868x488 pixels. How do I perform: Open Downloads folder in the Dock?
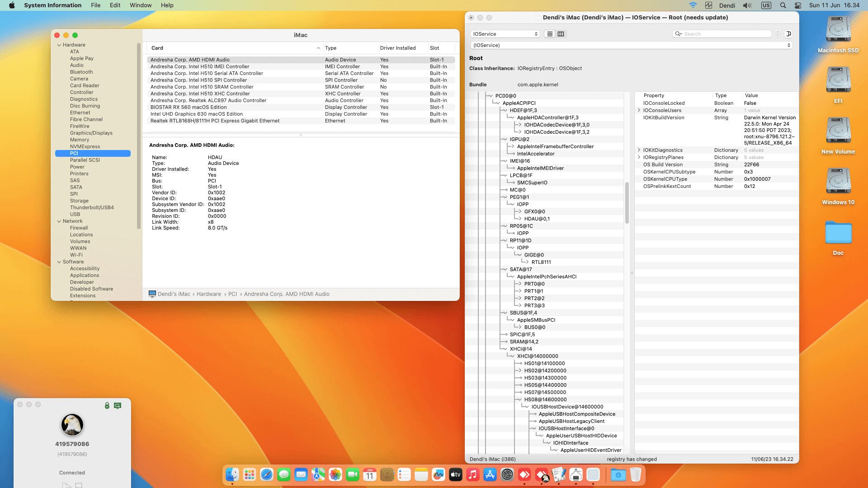(x=618, y=474)
